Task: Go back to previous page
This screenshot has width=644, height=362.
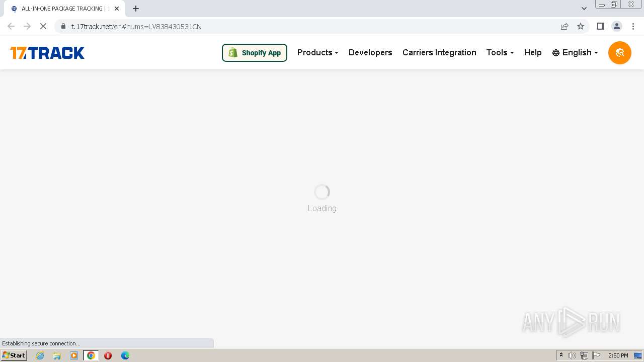Action: click(11, 26)
